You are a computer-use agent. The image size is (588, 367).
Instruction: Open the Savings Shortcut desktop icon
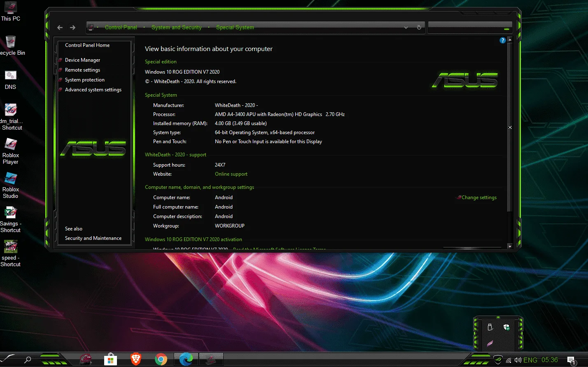(10, 219)
